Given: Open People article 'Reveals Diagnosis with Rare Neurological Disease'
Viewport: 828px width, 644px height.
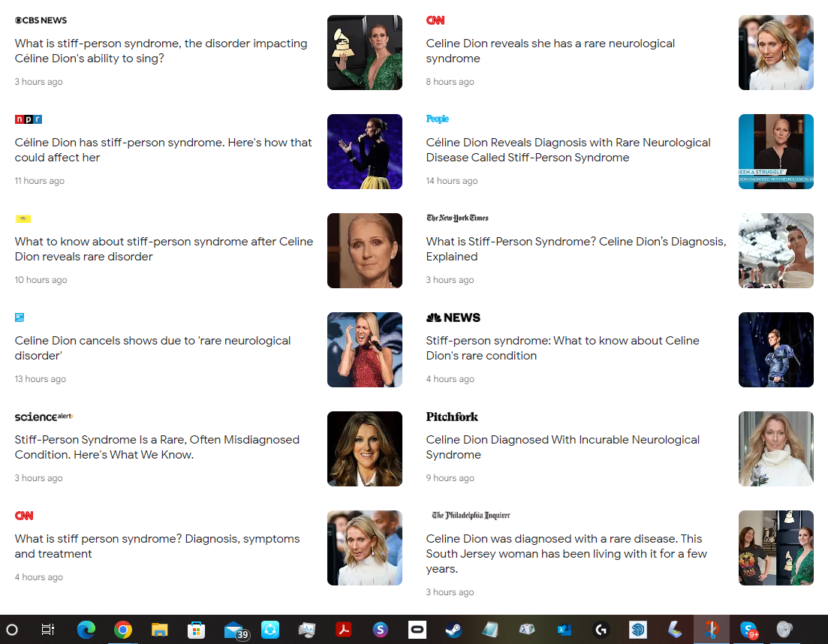Looking at the screenshot, I should [568, 150].
